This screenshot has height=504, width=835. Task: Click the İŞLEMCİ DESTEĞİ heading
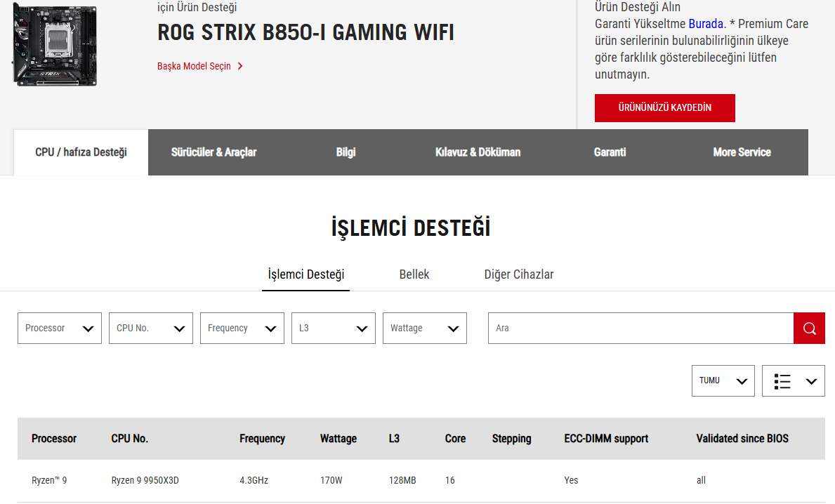pos(411,228)
